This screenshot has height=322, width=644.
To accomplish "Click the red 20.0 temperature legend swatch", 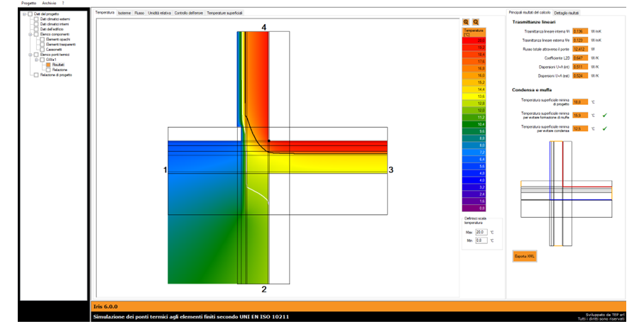I will click(x=472, y=40).
